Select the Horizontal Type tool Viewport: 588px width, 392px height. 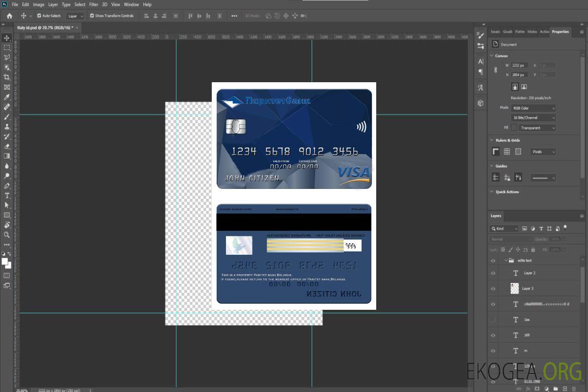pos(7,195)
